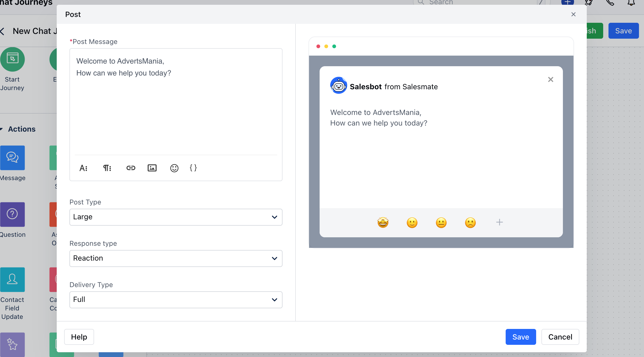This screenshot has height=357, width=644.
Task: Click the Search field in the top bar
Action: coord(481,2)
